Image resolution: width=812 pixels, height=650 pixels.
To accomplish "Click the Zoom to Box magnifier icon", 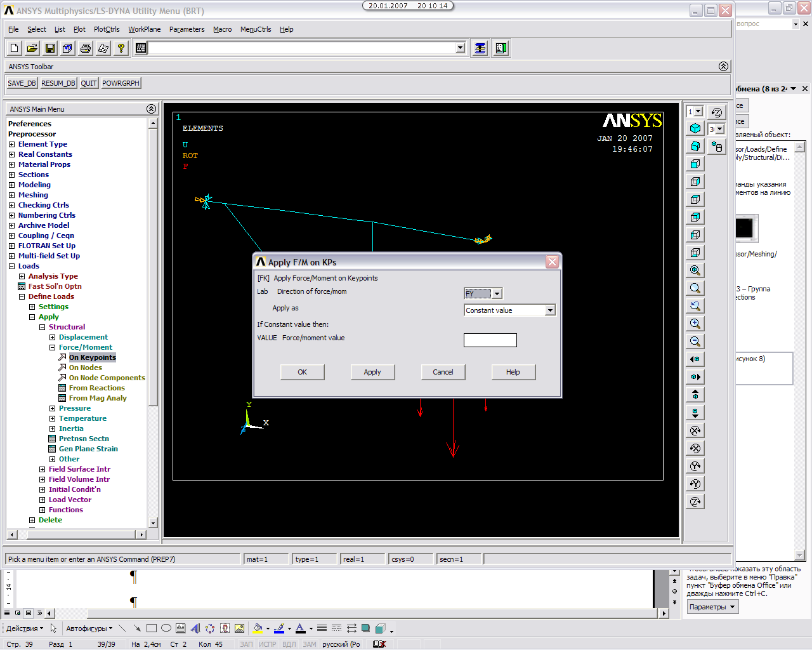I will (x=695, y=288).
